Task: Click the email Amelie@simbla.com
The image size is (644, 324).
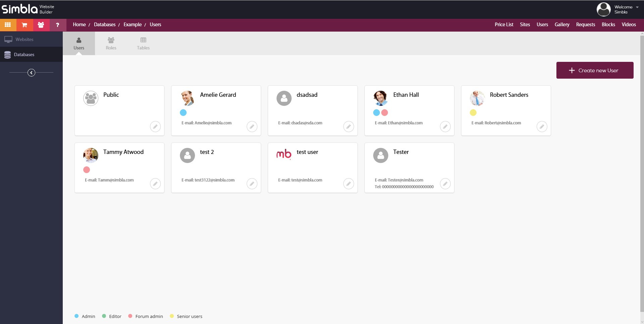Action: (213, 123)
